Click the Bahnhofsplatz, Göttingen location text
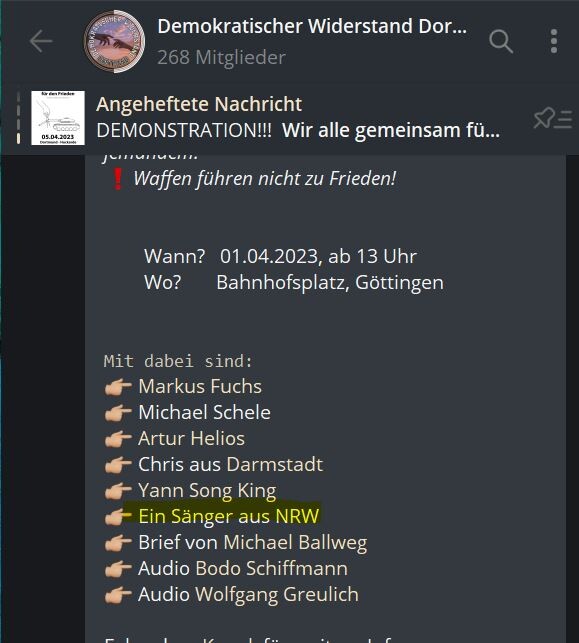Image resolution: width=579 pixels, height=643 pixels. pos(330,283)
